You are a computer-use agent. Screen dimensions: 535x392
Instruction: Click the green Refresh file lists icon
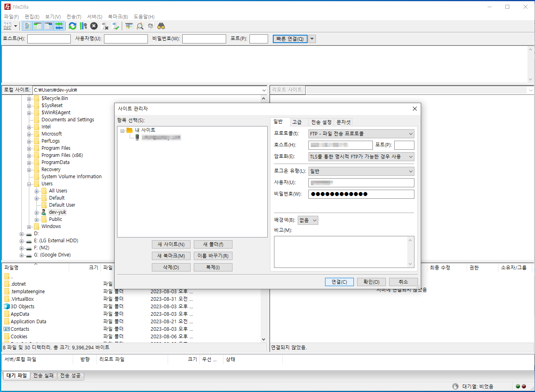[x=72, y=26]
